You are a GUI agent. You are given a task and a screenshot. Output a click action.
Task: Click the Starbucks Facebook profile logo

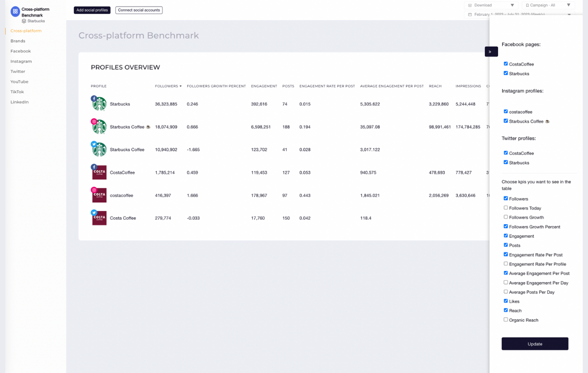[x=99, y=104]
